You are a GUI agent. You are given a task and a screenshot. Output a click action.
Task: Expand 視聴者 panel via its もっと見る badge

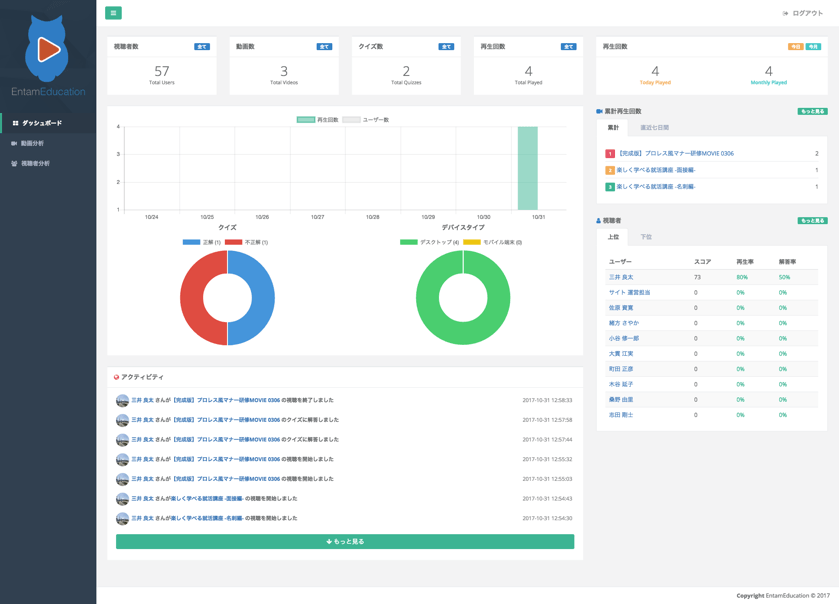(x=811, y=220)
